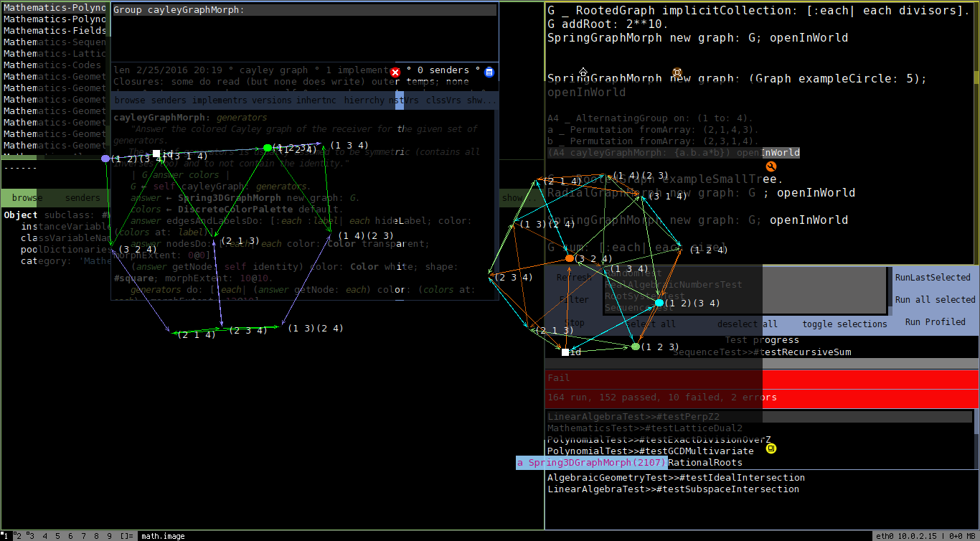
Task: Click green (1 2 3) node in right graph
Action: (x=636, y=347)
